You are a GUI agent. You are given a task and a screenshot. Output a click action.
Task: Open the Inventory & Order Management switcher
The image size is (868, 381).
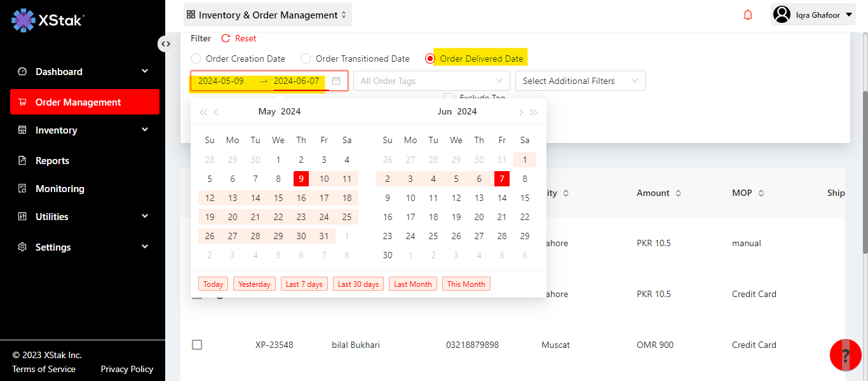pos(267,15)
